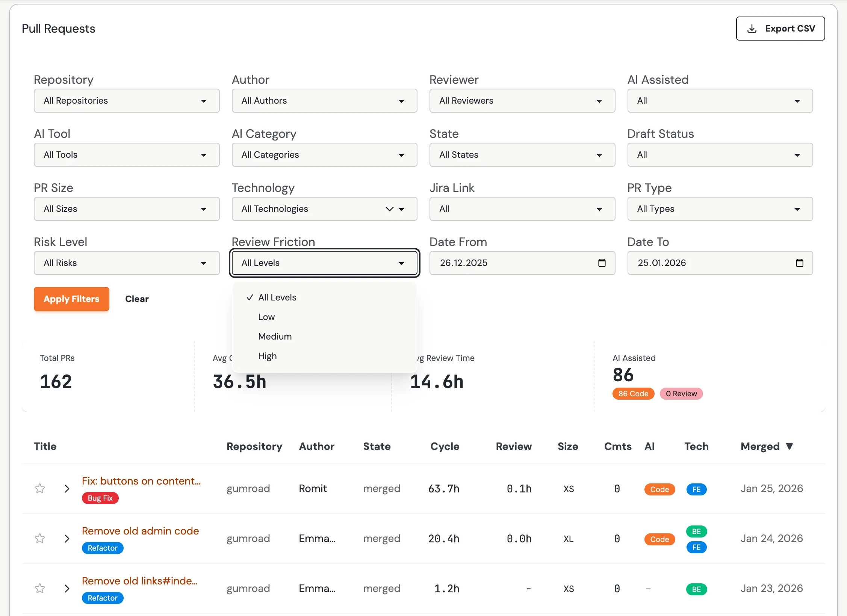Viewport: 847px width, 616px height.
Task: Open the Date From calendar picker icon
Action: pos(602,263)
